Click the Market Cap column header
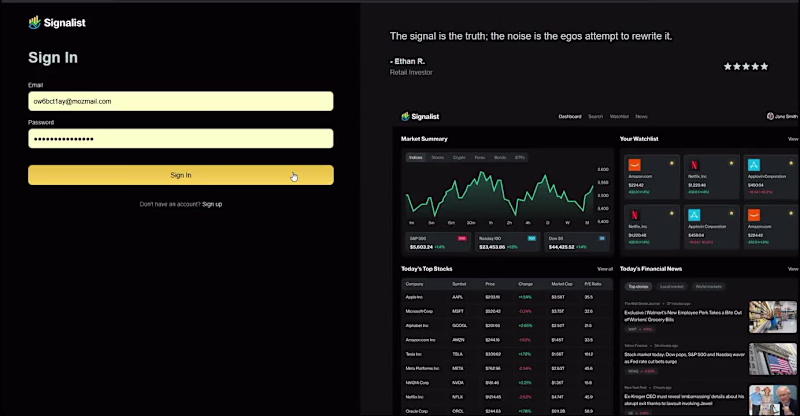The width and height of the screenshot is (800, 416). [562, 284]
